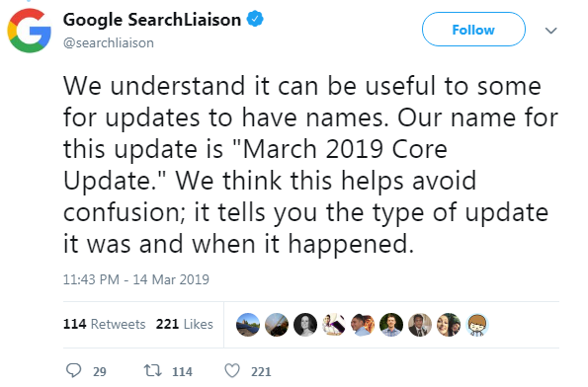The width and height of the screenshot is (588, 387).
Task: Like the tweet with heart icon
Action: point(232,370)
